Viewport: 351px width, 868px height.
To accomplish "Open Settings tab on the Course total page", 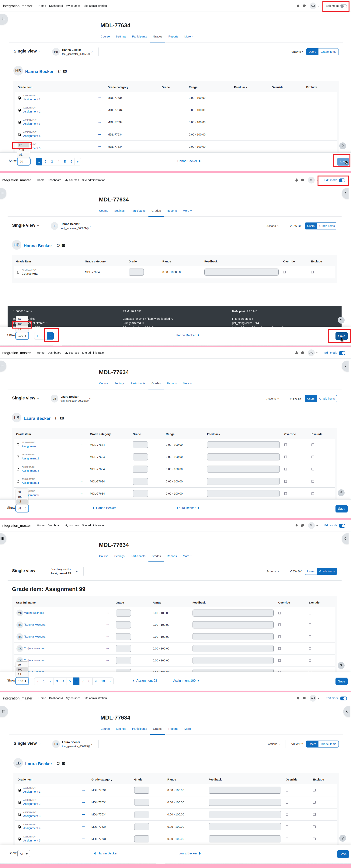I will pos(120,211).
